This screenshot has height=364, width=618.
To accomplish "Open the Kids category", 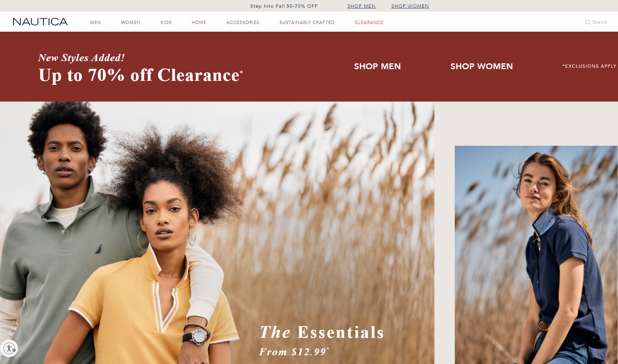I will pyautogui.click(x=166, y=22).
